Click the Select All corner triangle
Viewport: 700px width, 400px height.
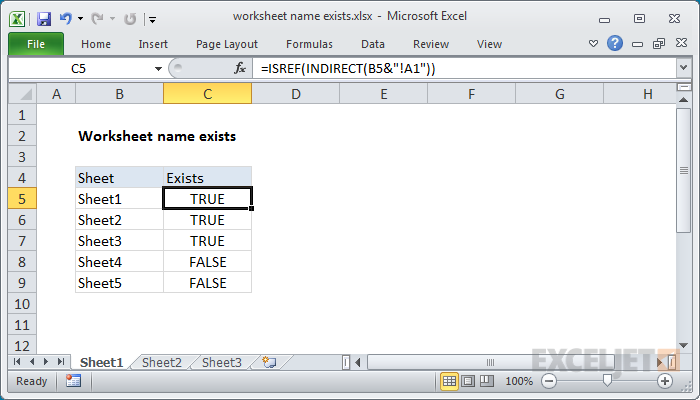pos(23,94)
